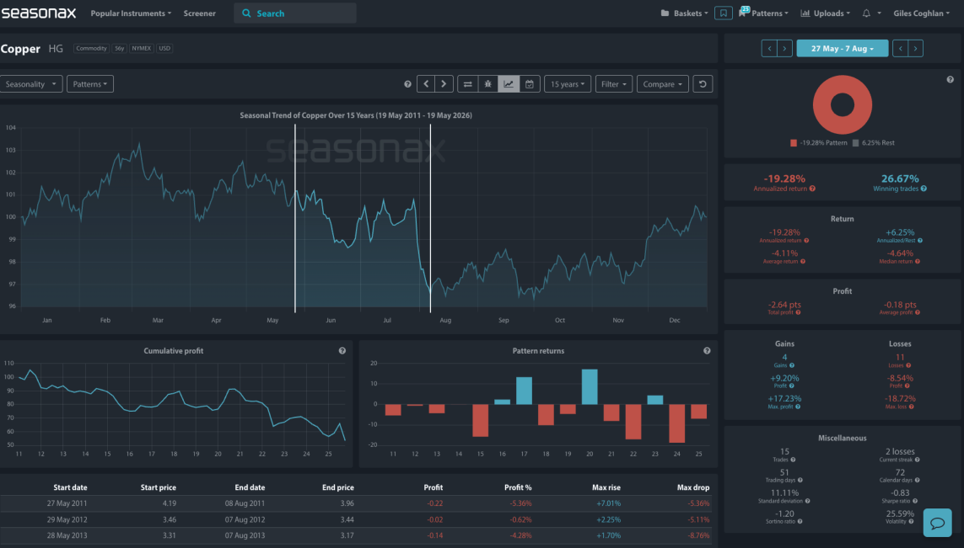964x548 pixels.
Task: Click the search magnifier icon
Action: (x=247, y=13)
